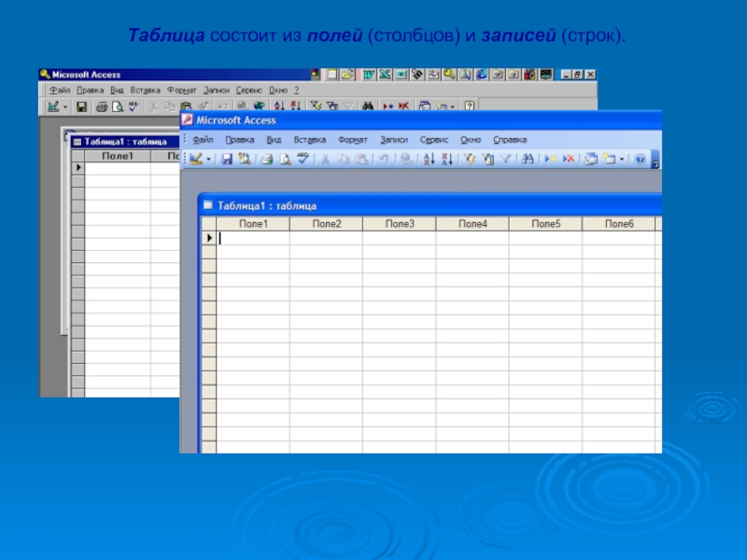This screenshot has height=560, width=747.
Task: Open the Сервис menu in the front Access window
Action: [434, 139]
